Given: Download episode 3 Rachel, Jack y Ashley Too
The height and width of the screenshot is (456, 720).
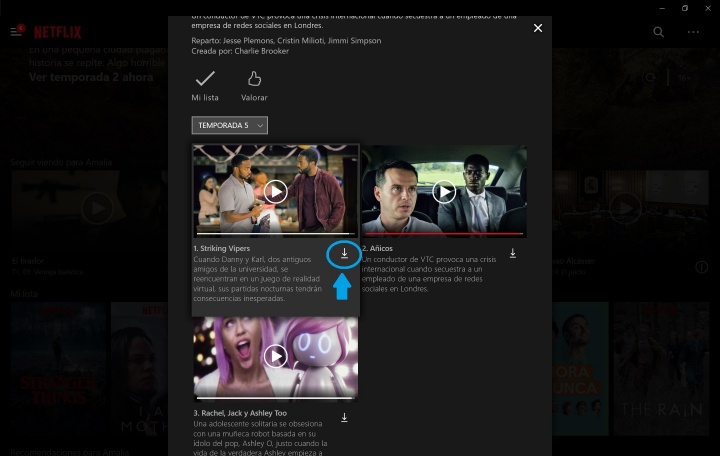Looking at the screenshot, I should [344, 418].
